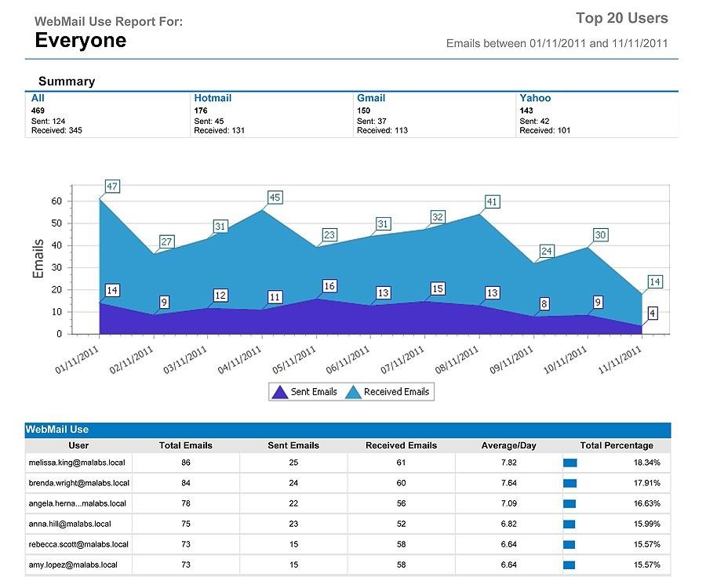Click the received data label 41
Viewport: 706px width, 588px height.
[x=492, y=201]
